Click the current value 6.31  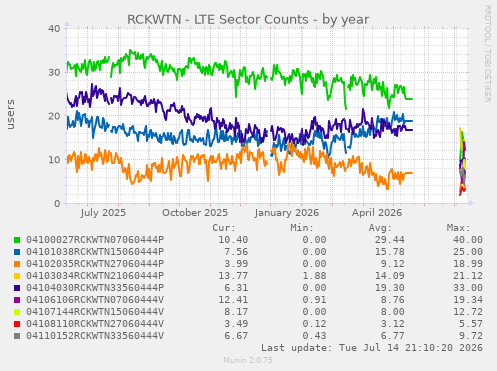tap(236, 288)
